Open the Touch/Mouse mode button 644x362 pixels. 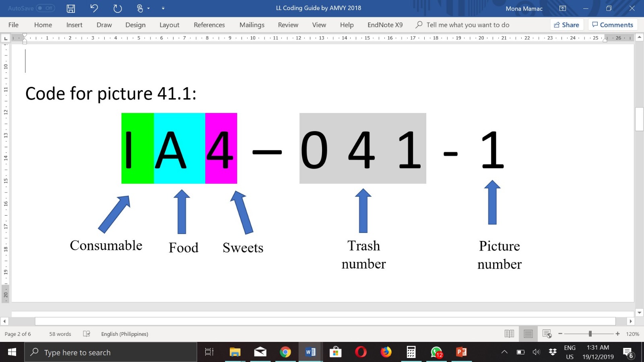coord(140,8)
